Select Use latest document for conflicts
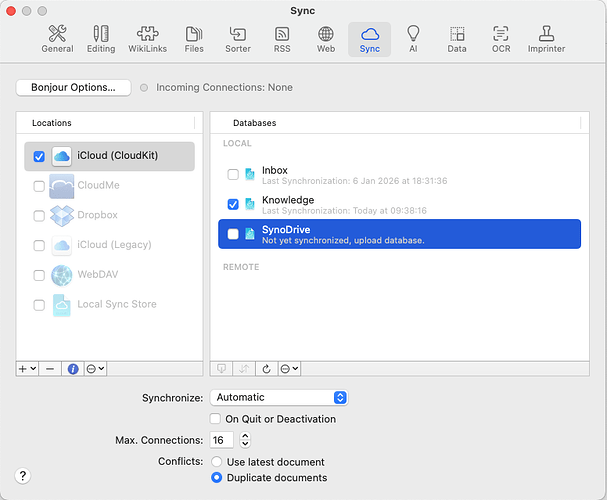This screenshot has height=500, width=607. click(216, 461)
